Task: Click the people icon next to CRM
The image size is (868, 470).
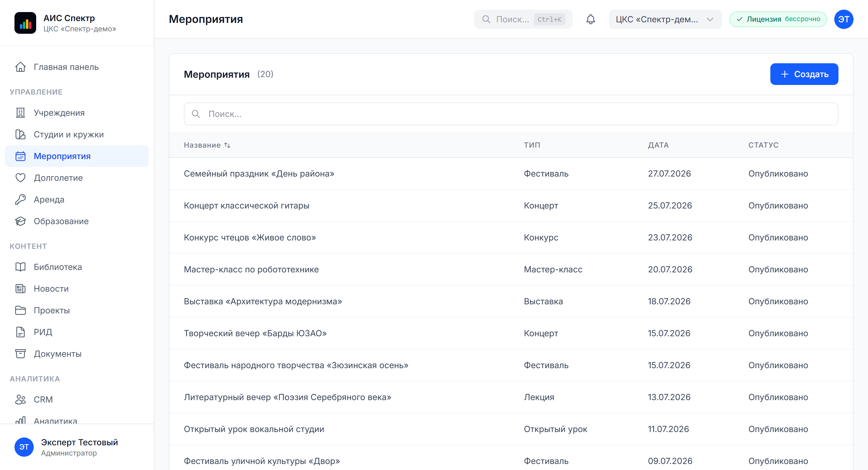Action: click(20, 399)
